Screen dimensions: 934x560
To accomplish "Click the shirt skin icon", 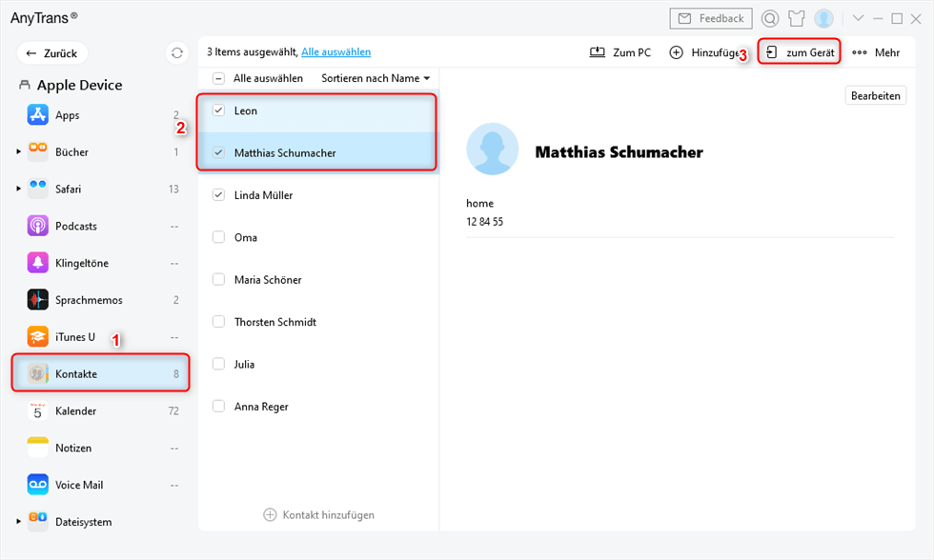I will click(797, 19).
